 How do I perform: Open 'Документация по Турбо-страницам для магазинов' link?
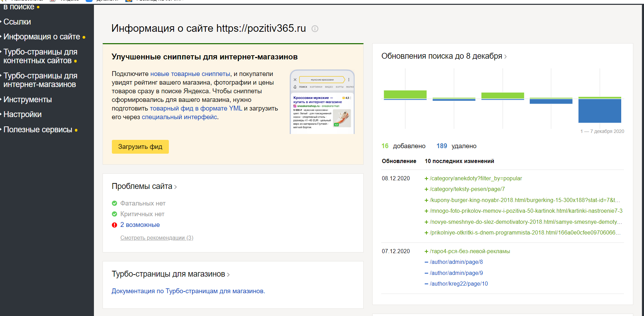(188, 291)
